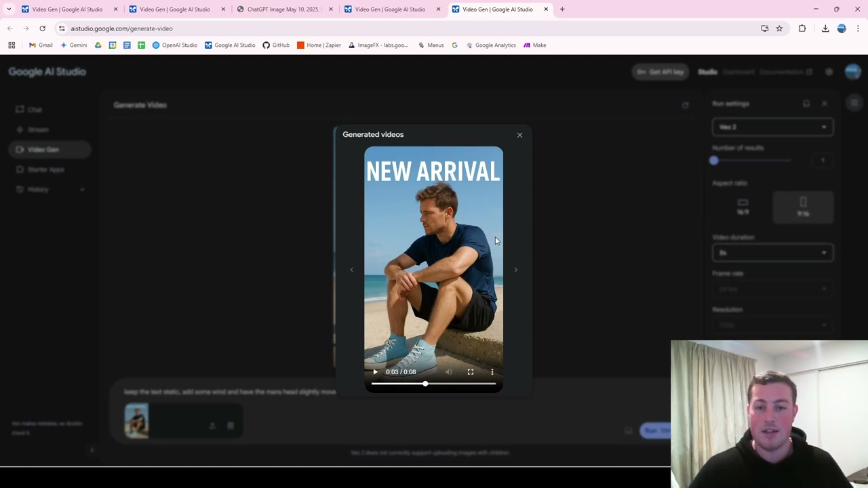The image size is (868, 488).
Task: Reset the Generate Video session
Action: (x=685, y=105)
